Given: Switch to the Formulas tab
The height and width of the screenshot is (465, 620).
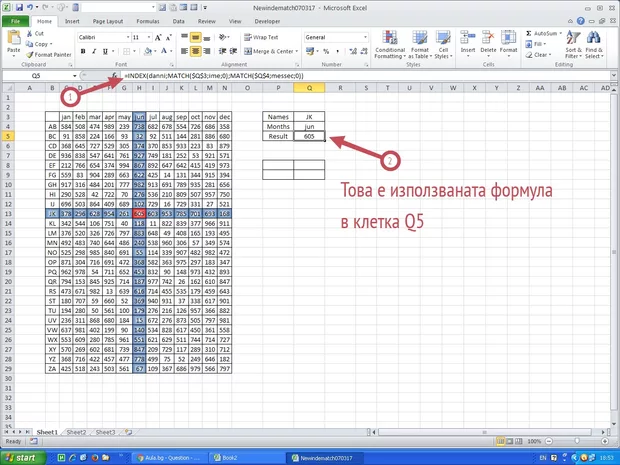Looking at the screenshot, I should [148, 21].
